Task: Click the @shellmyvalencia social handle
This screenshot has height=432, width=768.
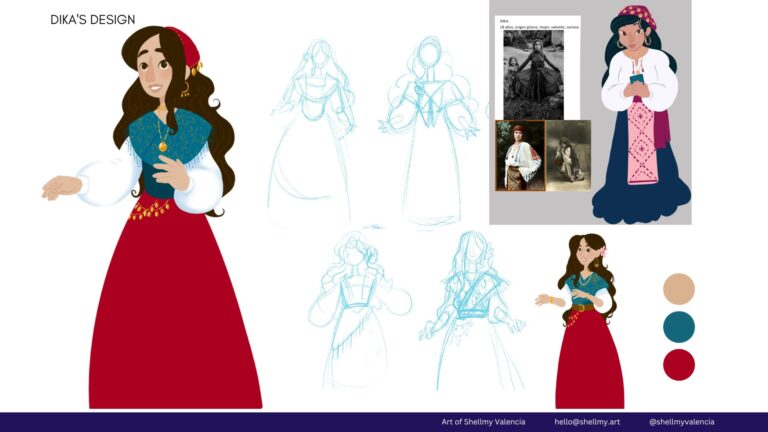Action: (x=681, y=422)
